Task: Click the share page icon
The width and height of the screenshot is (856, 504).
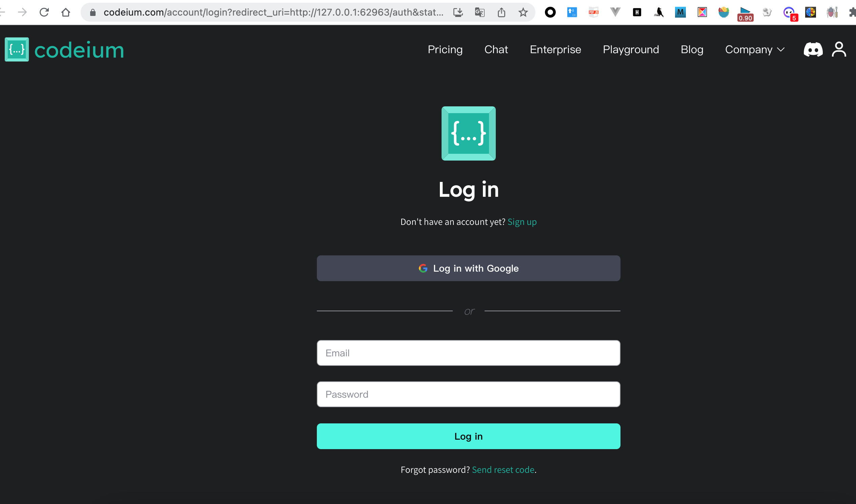Action: 502,13
